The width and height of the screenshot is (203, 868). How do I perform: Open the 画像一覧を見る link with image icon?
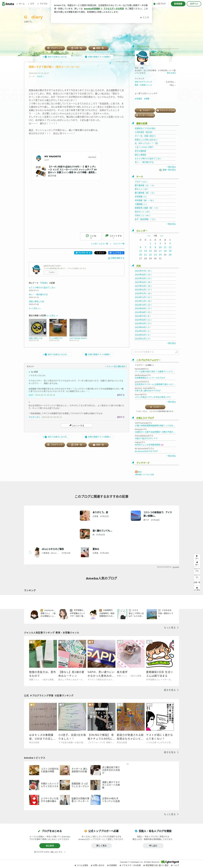point(167,170)
